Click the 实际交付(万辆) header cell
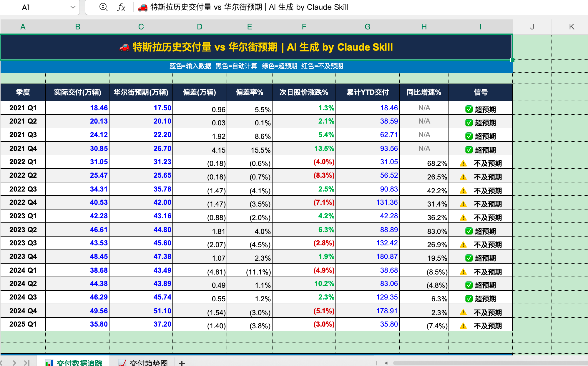Screen dimensions: 588x366 point(77,92)
